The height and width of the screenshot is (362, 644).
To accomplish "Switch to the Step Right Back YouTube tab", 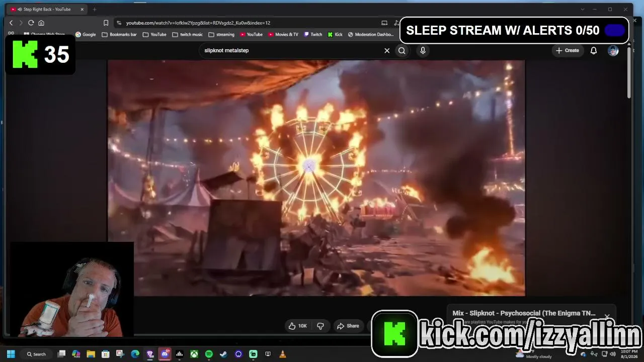I will click(x=47, y=9).
